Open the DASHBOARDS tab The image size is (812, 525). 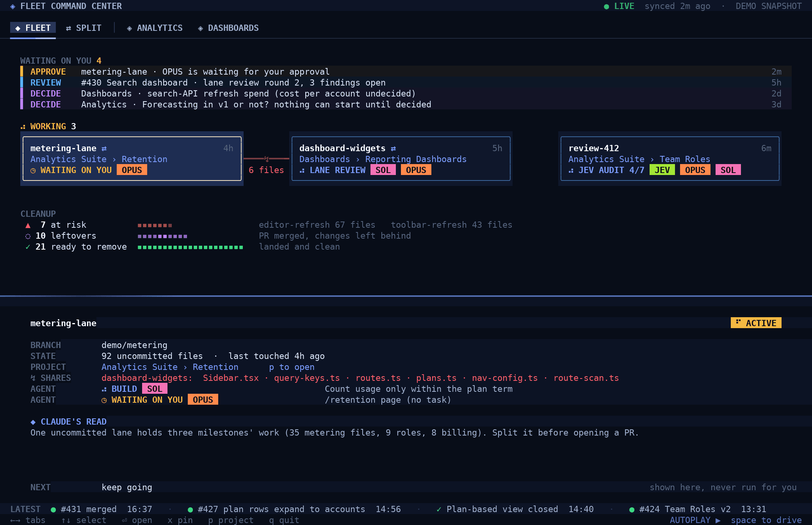[228, 28]
